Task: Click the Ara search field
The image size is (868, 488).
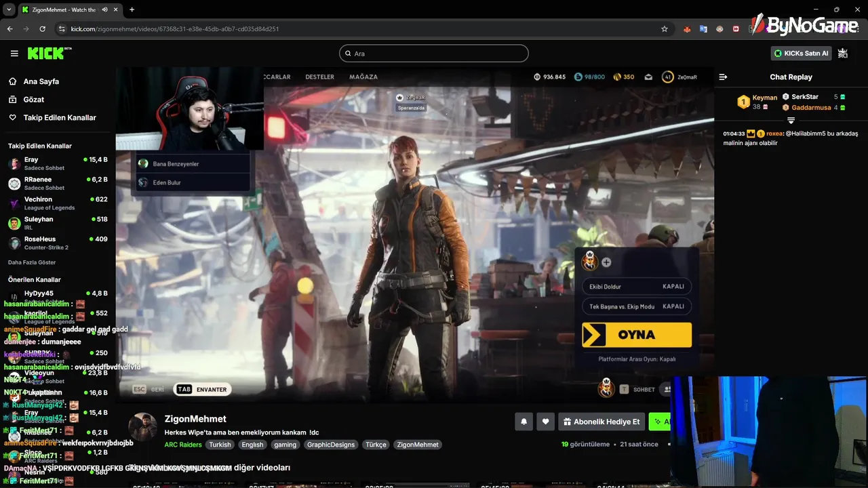Action: point(434,53)
